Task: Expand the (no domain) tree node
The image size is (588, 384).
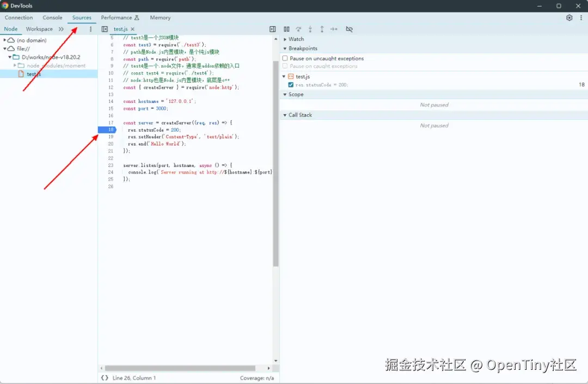Action: click(x=4, y=40)
